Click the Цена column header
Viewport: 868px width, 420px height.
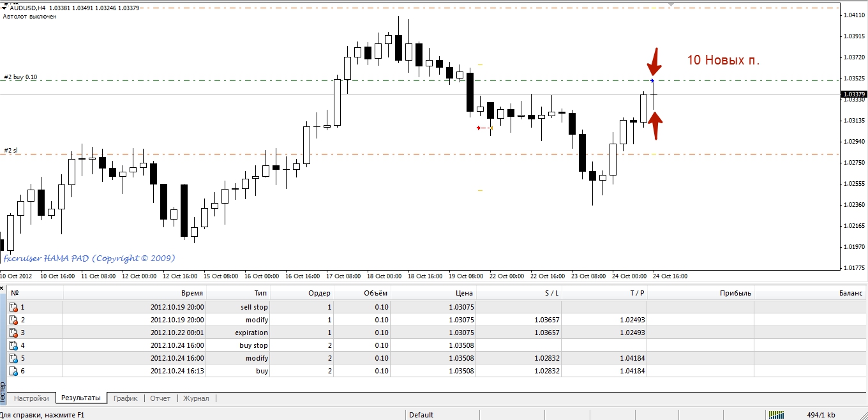click(x=433, y=293)
